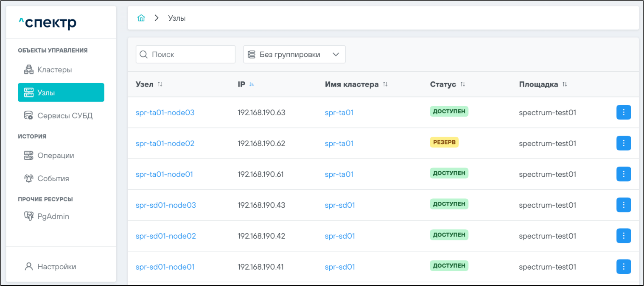The height and width of the screenshot is (287, 644).
Task: Open actions menu for spr-sd01-node01 row
Action: 623,267
